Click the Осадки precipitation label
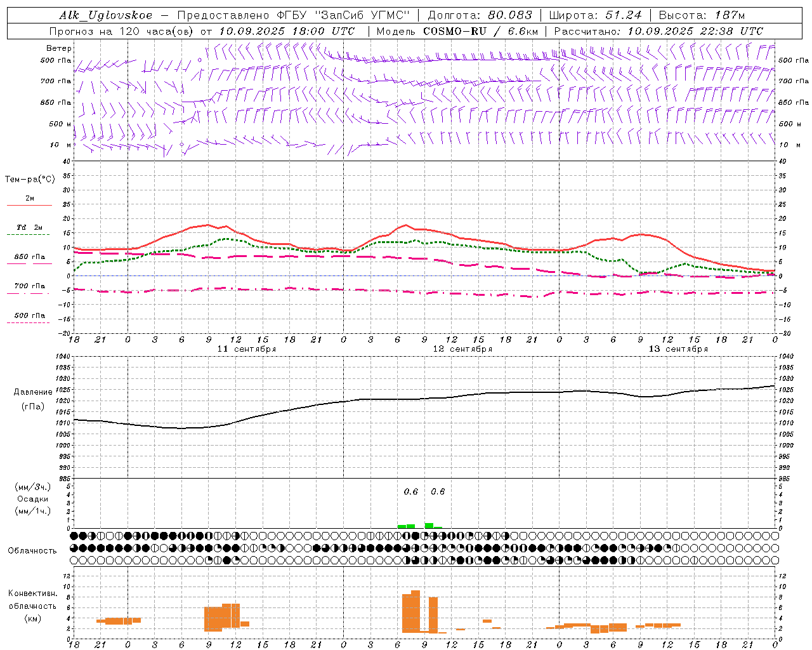Screen dimensions: 812x650 33,499
